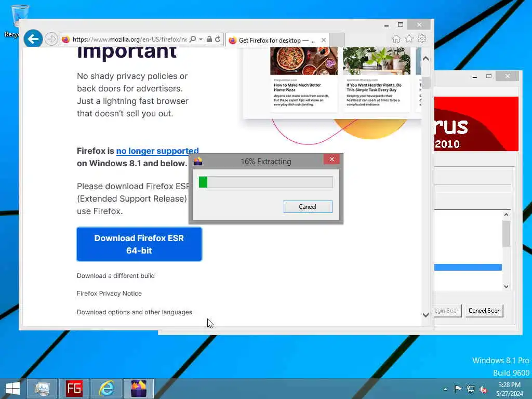The height and width of the screenshot is (399, 532).
Task: Open 'Firefox Privacy Notice' link
Action: click(x=109, y=294)
